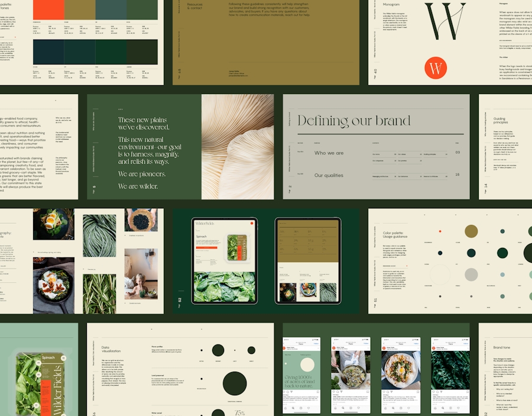Pick the large olive circle on the usage guidance page
This screenshot has width=532, height=416.
pos(471,231)
